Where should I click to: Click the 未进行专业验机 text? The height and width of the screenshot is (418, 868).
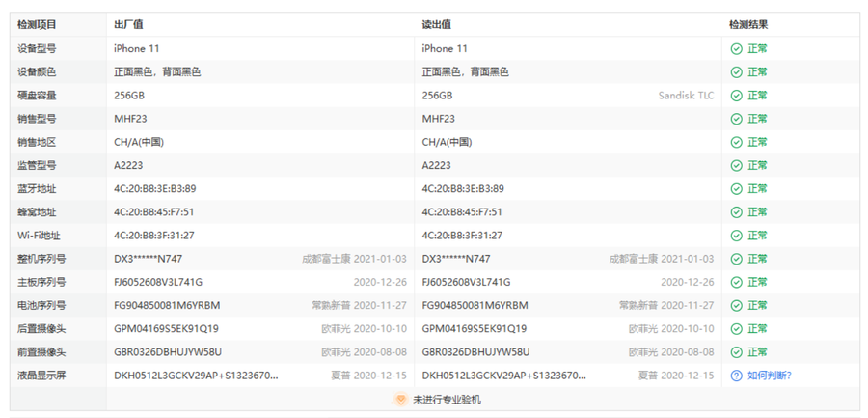pos(447,399)
